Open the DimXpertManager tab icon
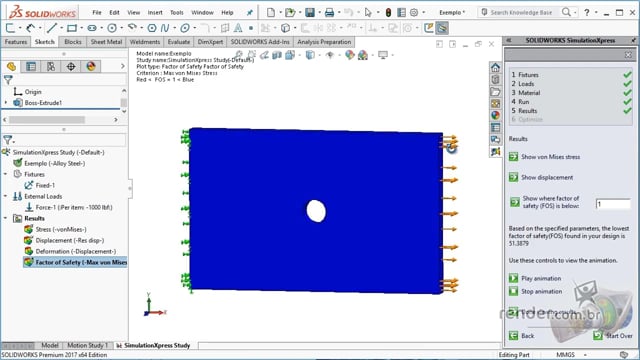This screenshot has height=360, width=640. (71, 66)
